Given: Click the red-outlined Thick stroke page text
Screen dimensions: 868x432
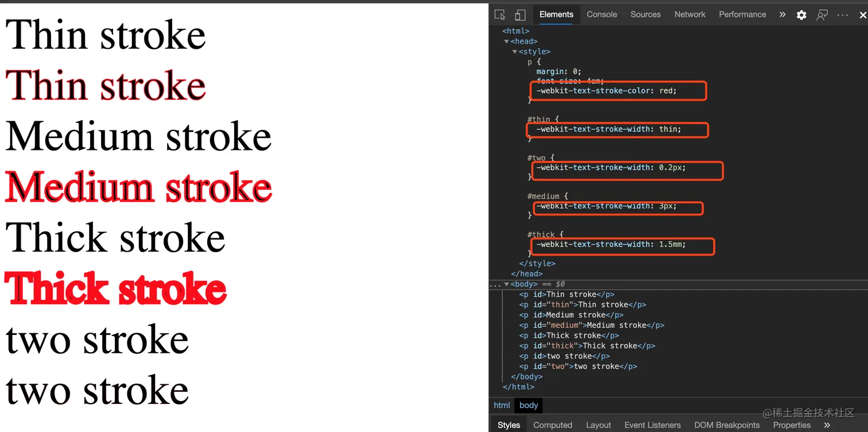Looking at the screenshot, I should [115, 289].
